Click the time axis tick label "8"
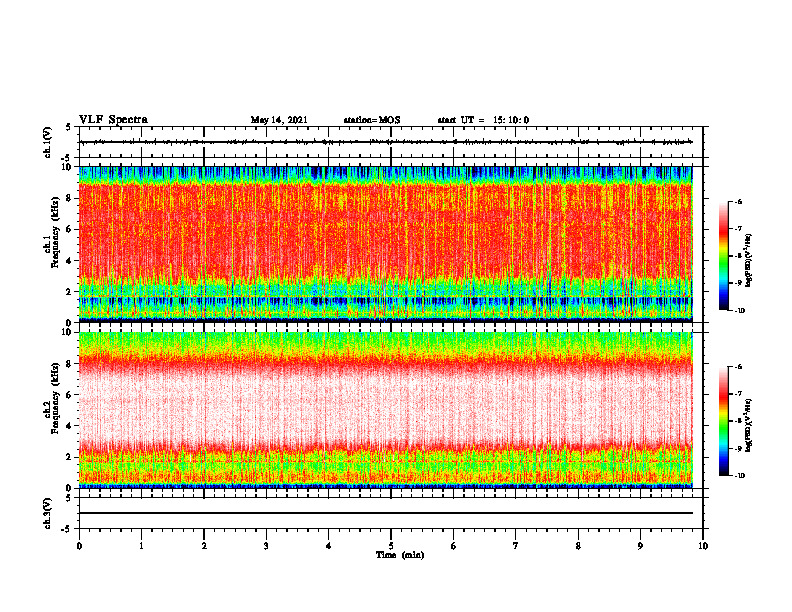The height and width of the screenshot is (612, 792). [x=578, y=546]
